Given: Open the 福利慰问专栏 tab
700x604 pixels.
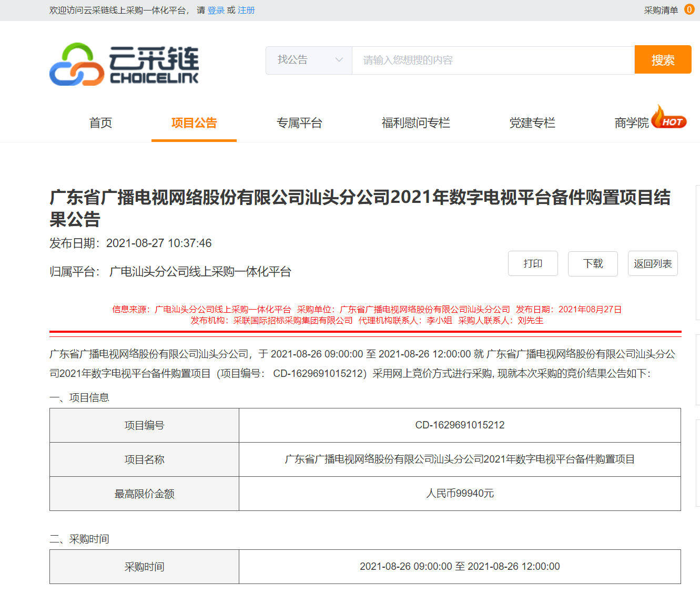Looking at the screenshot, I should 415,123.
